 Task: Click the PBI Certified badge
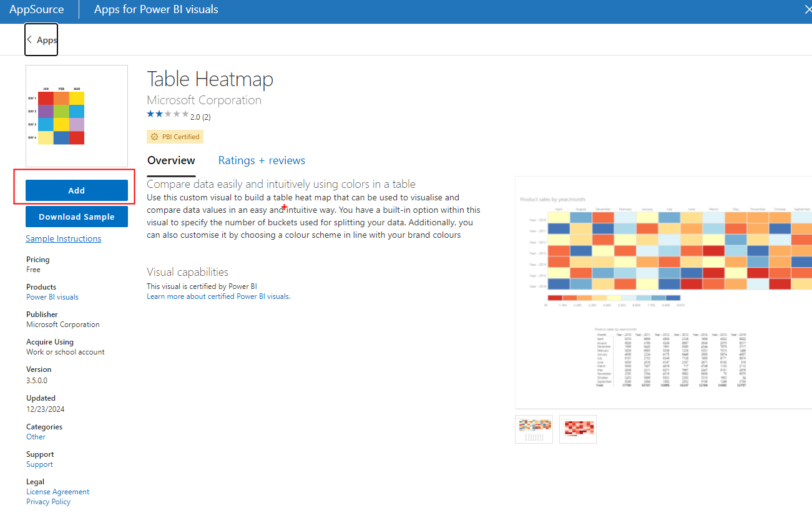[x=175, y=137]
